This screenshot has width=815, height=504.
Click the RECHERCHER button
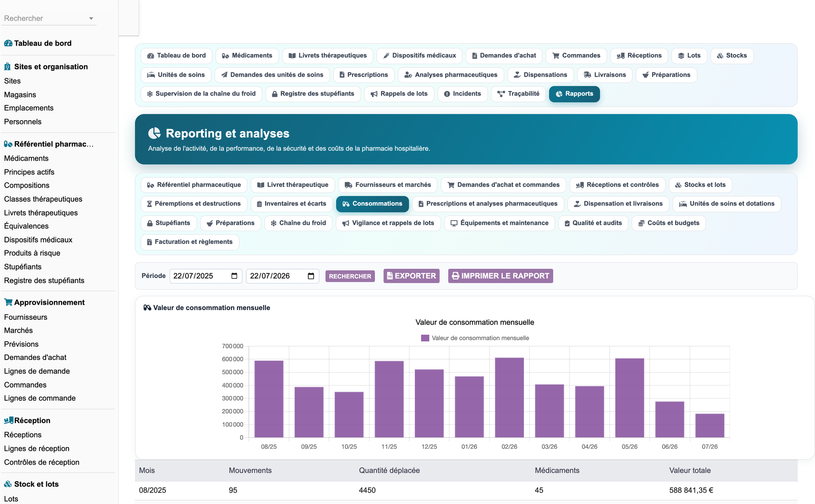click(x=350, y=276)
